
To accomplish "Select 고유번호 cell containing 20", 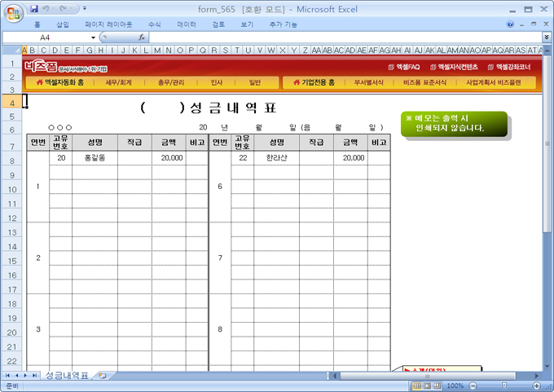I will pos(61,158).
